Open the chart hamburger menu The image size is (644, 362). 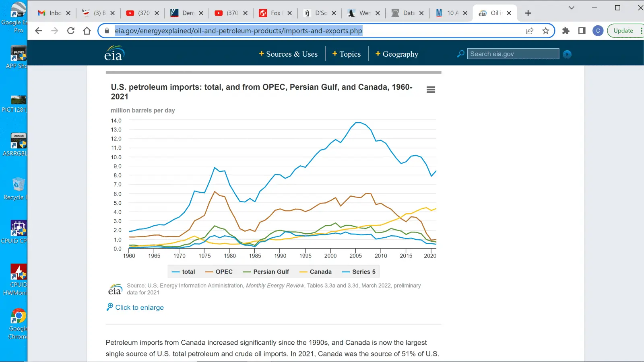(431, 90)
